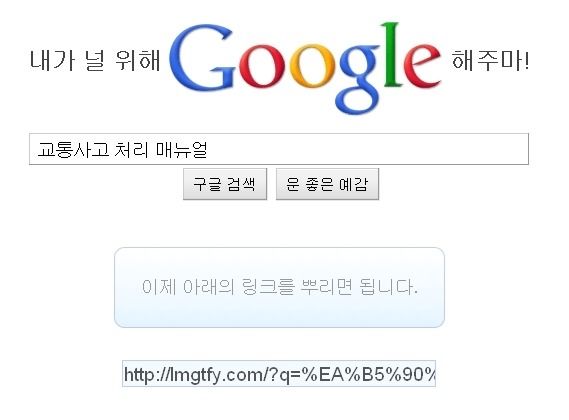Click the 해주마! text beside the logo
569x420 pixels.
[x=491, y=60]
